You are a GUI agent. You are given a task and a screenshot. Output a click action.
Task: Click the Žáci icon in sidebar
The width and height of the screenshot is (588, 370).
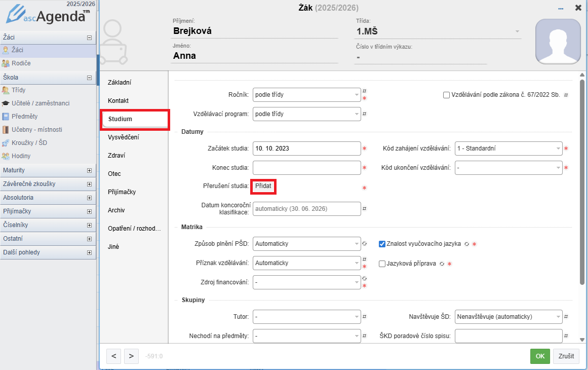tap(6, 50)
